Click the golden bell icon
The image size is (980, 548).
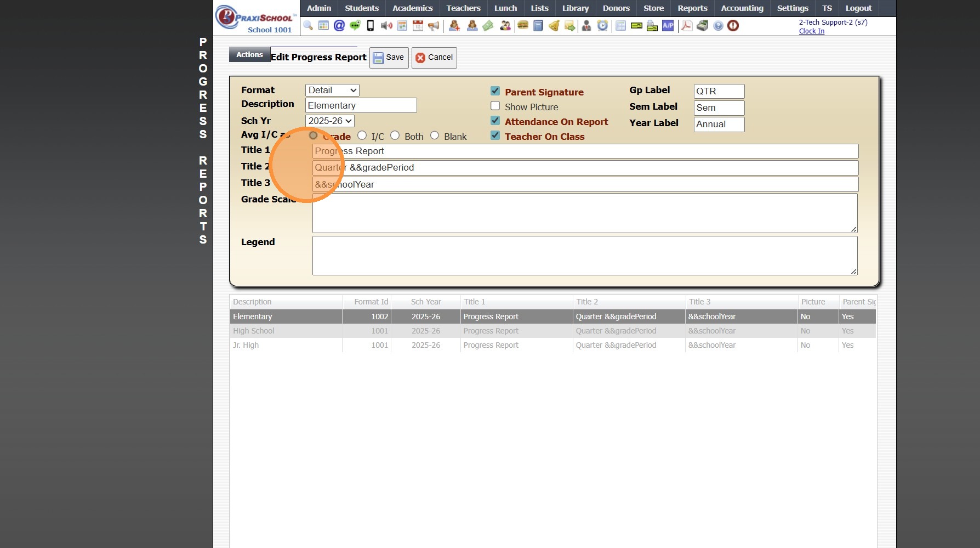point(554,26)
